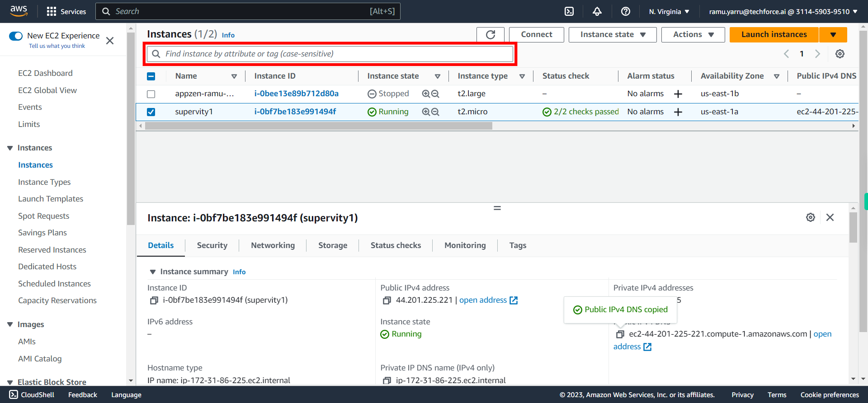Open public IPv4 open address link
868x403 pixels.
[488, 300]
